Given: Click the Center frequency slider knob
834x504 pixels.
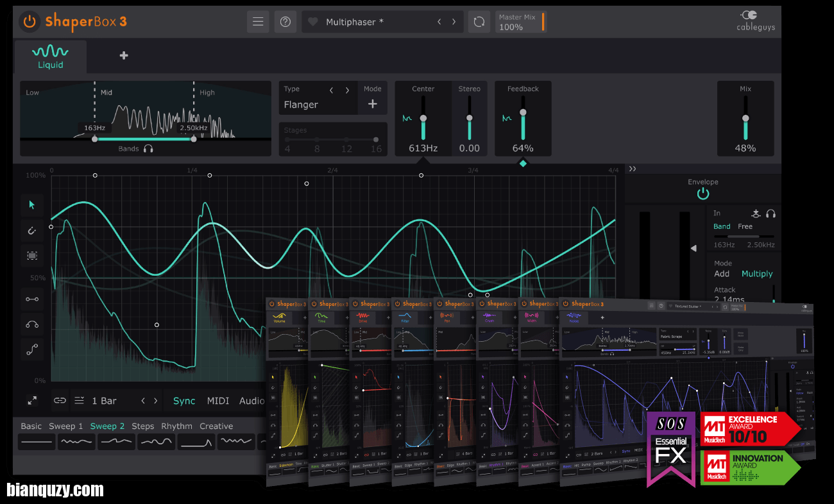Looking at the screenshot, I should pyautogui.click(x=423, y=119).
